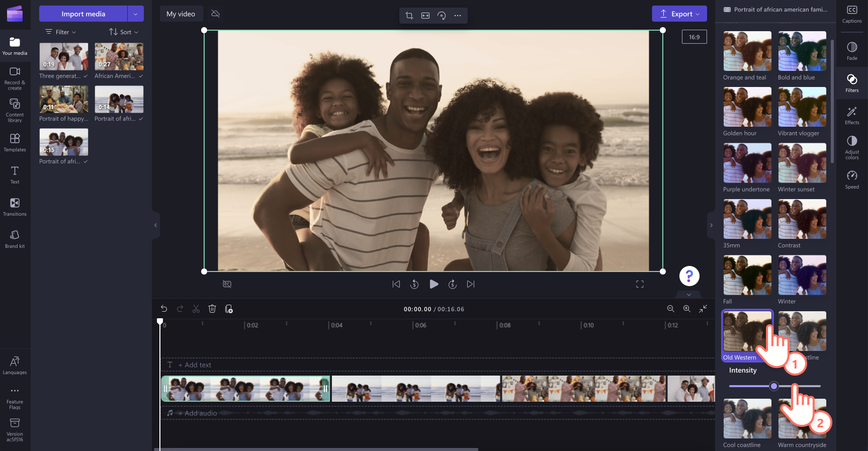Apply the Bold and blue filter
The image size is (868, 451).
pyautogui.click(x=802, y=51)
